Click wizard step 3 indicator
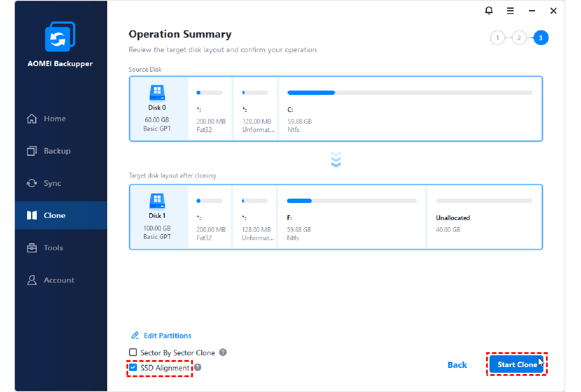Screen dimensions: 581x392 tap(541, 38)
